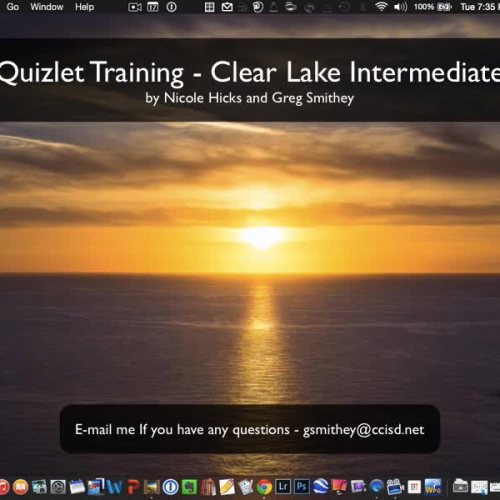
Task: Launch PowerPoint from the Dock
Action: pyautogui.click(x=133, y=487)
